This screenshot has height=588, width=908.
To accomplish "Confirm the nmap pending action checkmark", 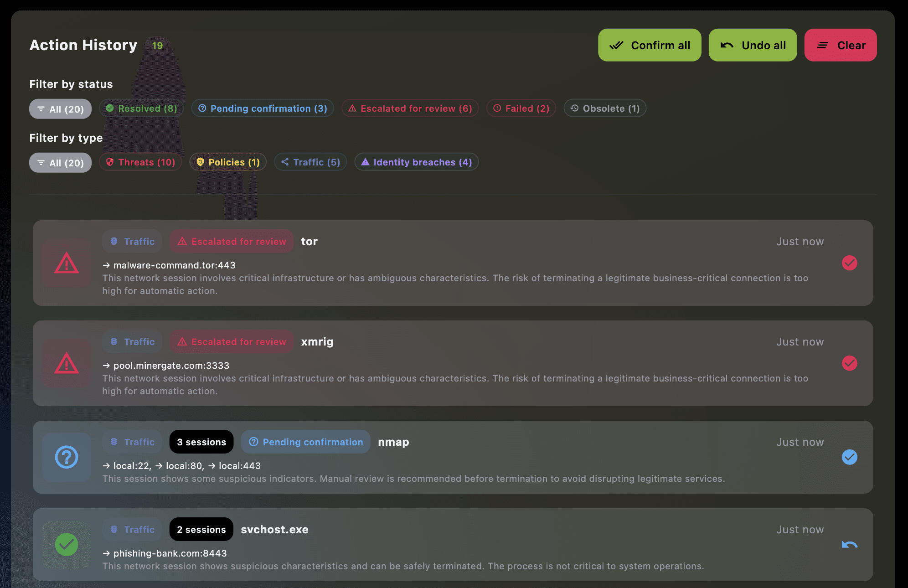I will click(x=849, y=457).
